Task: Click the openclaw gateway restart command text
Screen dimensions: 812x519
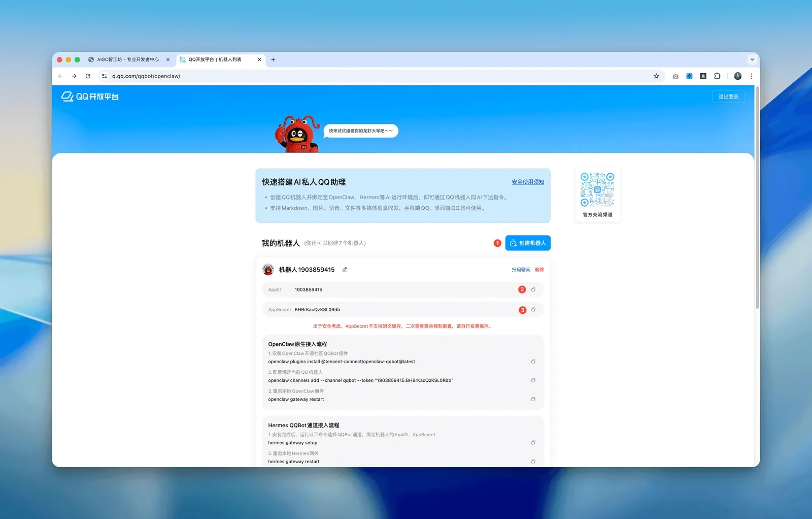Action: click(296, 399)
